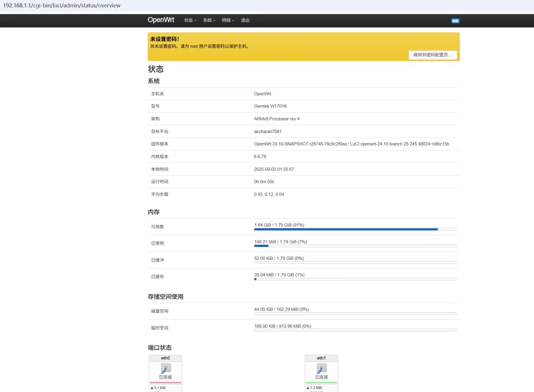Click the eth1 connected cable icon
The image size is (534, 392).
click(321, 368)
